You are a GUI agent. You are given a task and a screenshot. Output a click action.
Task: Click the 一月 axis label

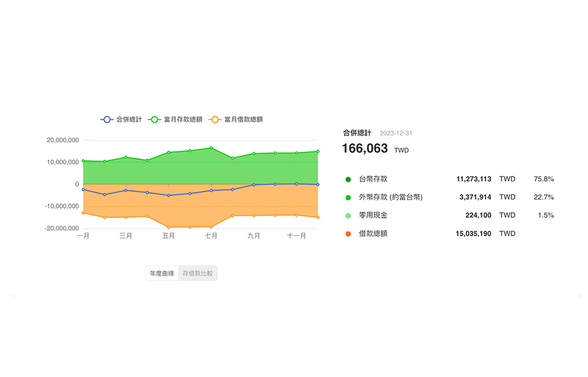click(x=83, y=236)
